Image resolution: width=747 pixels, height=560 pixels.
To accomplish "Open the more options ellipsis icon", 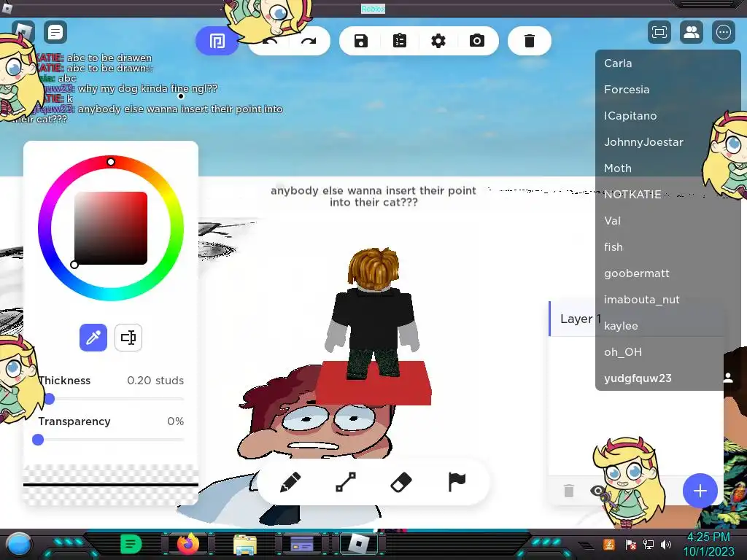I will pyautogui.click(x=723, y=32).
